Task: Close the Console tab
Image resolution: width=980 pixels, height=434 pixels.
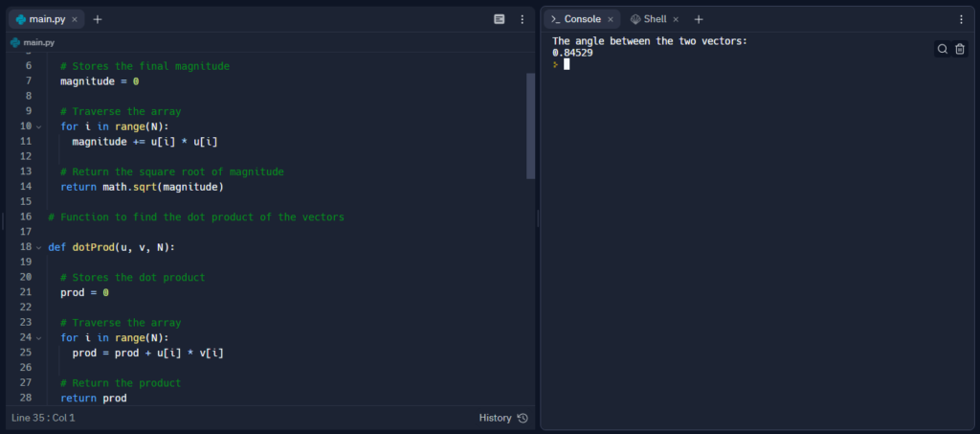Action: point(611,19)
